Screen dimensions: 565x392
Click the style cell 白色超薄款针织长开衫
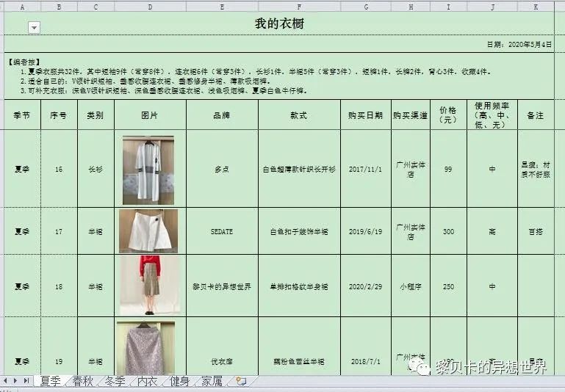(x=300, y=169)
